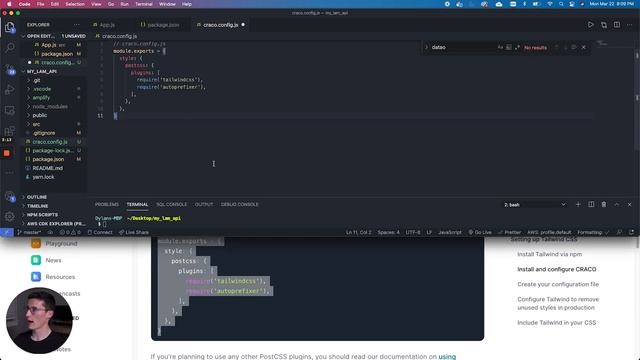Maximize the terminal panel with chevron up
Image resolution: width=640 pixels, height=360 pixels.
click(x=617, y=204)
